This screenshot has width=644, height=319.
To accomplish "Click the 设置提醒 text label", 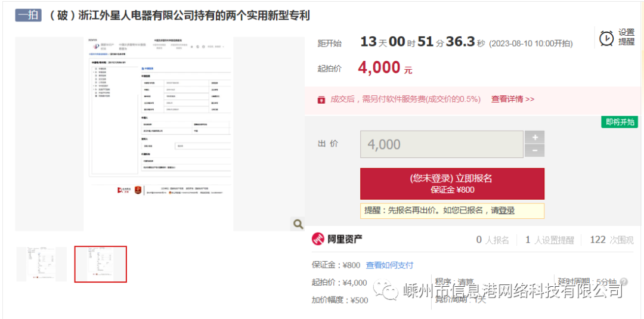I will (626, 37).
